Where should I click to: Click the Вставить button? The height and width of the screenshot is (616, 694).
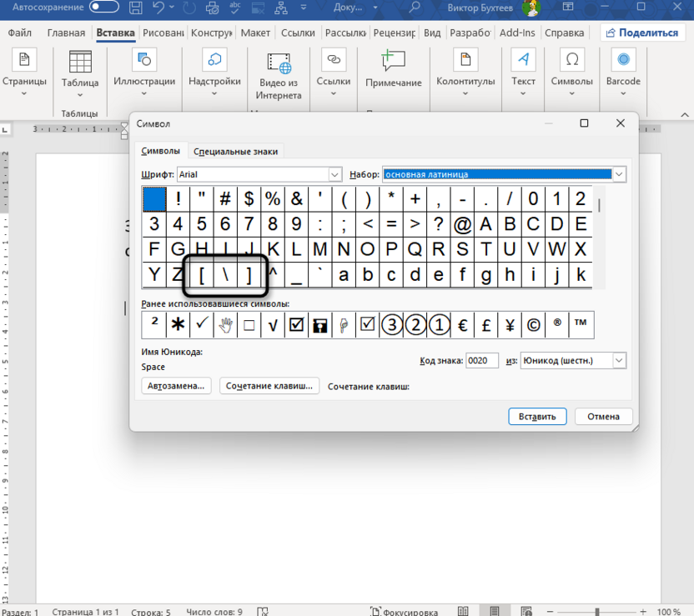(x=537, y=417)
